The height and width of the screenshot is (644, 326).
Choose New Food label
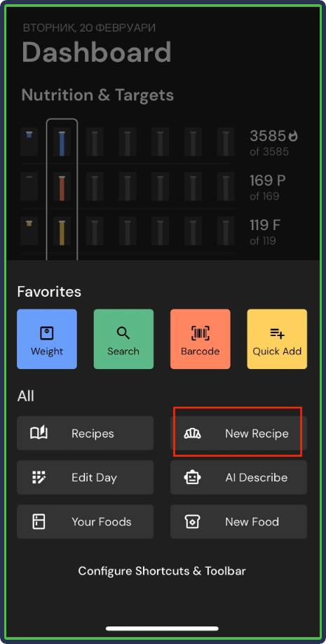pos(252,522)
